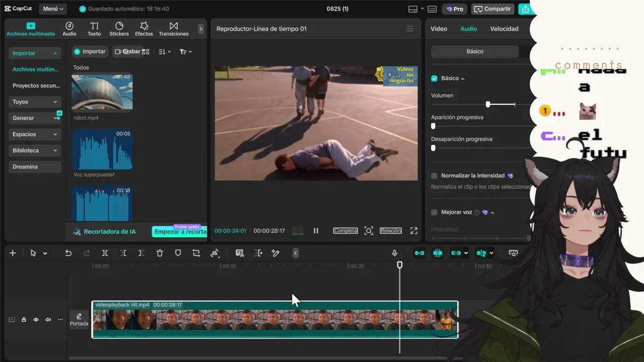Click the Importar media button
This screenshot has width=644, height=362.
90,51
